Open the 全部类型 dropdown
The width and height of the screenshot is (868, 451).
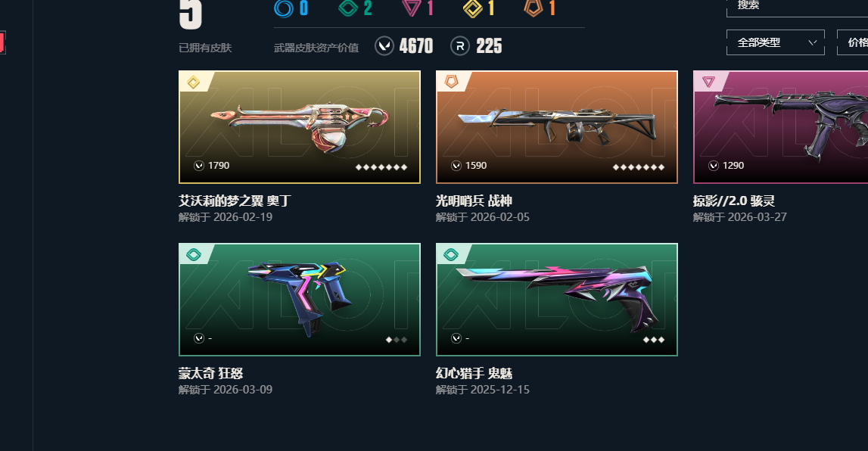coord(775,42)
